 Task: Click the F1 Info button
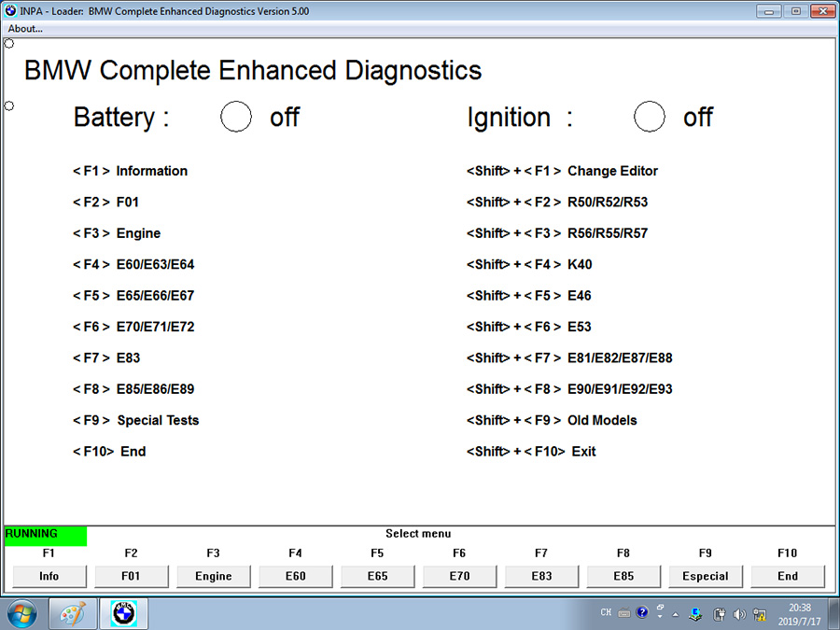(49, 577)
